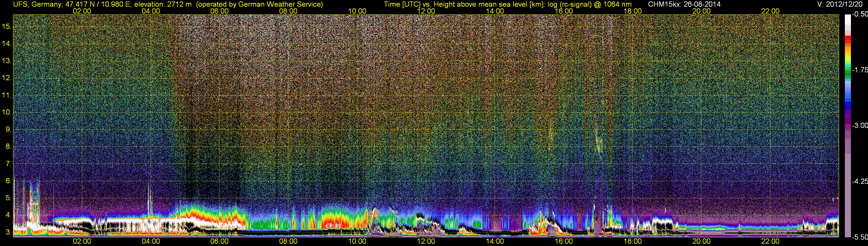Click the 22:00 bottom axis label
868x246 pixels.
770,241
